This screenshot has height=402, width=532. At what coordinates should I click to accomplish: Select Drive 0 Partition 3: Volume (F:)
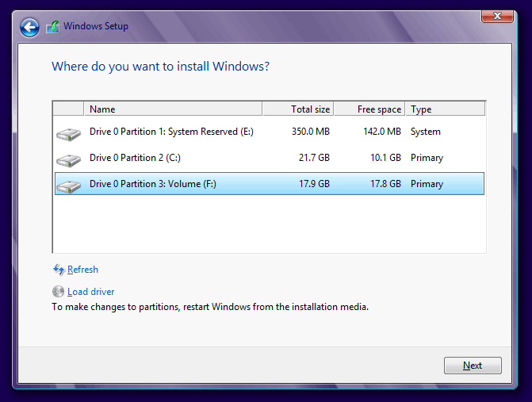coord(270,184)
